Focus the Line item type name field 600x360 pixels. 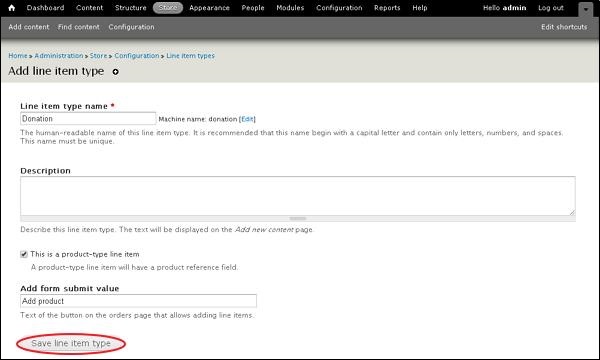pyautogui.click(x=88, y=119)
